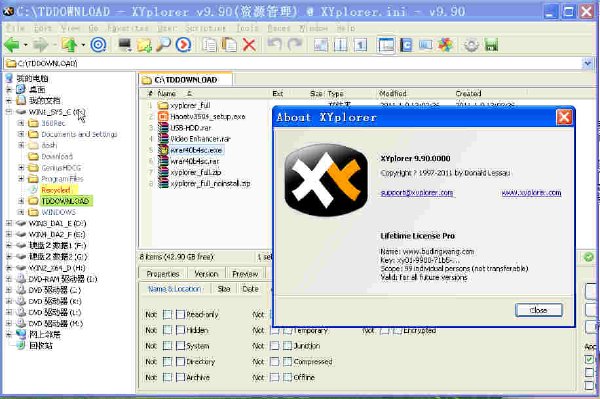Enable the Read-only attribute checkbox
This screenshot has width=600, height=399.
[x=180, y=314]
